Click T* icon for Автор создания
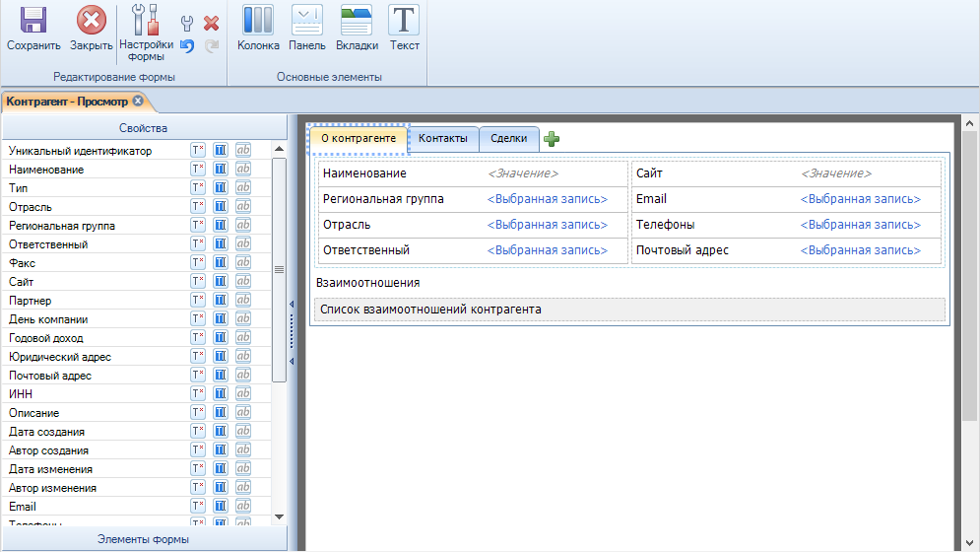 (198, 450)
